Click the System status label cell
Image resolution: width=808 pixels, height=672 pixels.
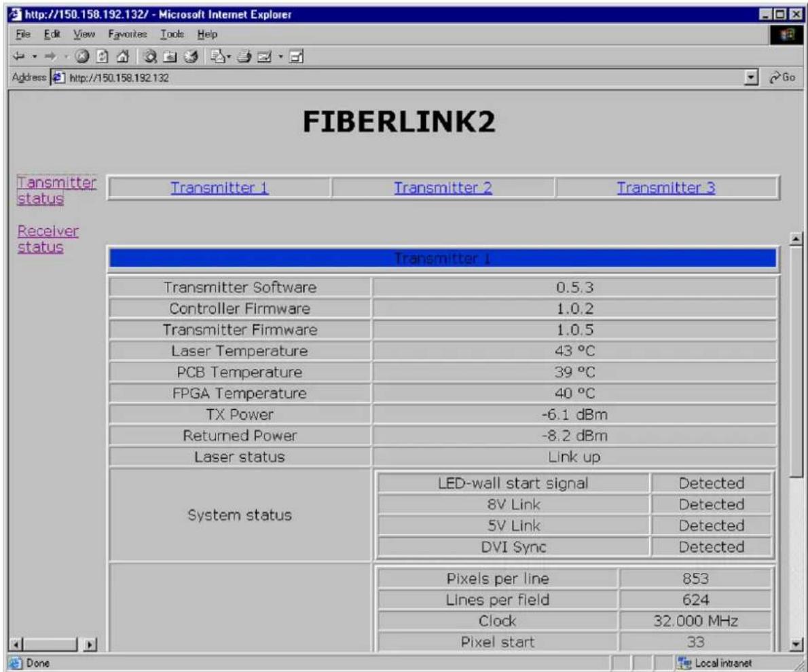coord(240,515)
